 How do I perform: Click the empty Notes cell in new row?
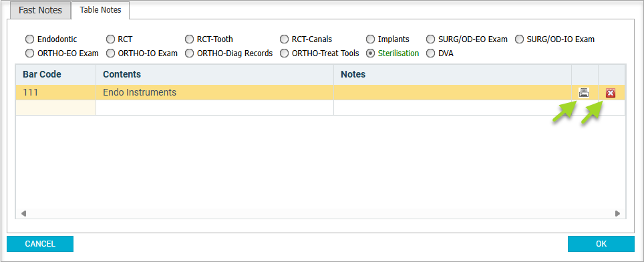[453, 108]
